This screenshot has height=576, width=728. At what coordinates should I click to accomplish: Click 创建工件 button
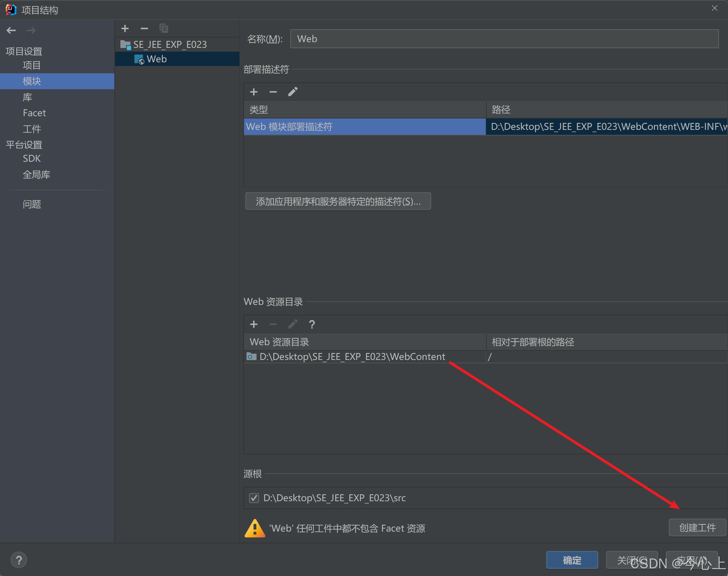(x=697, y=528)
